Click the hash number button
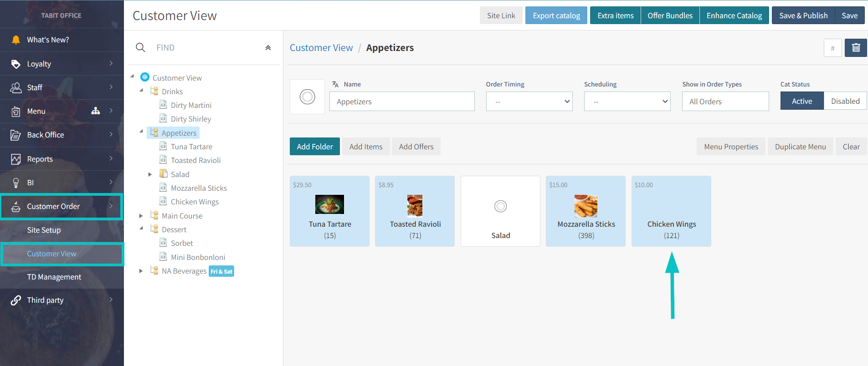The image size is (868, 366). (x=832, y=48)
